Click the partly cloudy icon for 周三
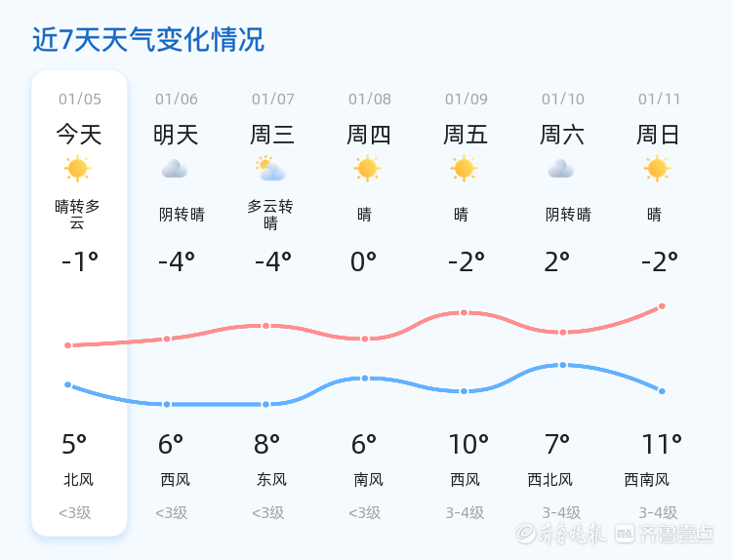 270,169
